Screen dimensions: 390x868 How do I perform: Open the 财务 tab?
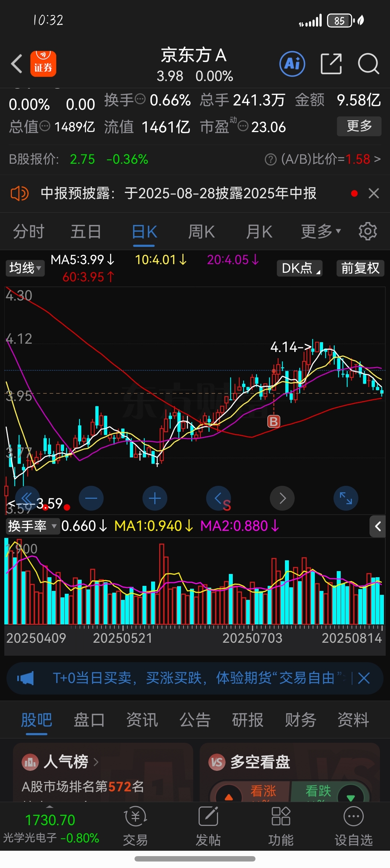click(300, 720)
